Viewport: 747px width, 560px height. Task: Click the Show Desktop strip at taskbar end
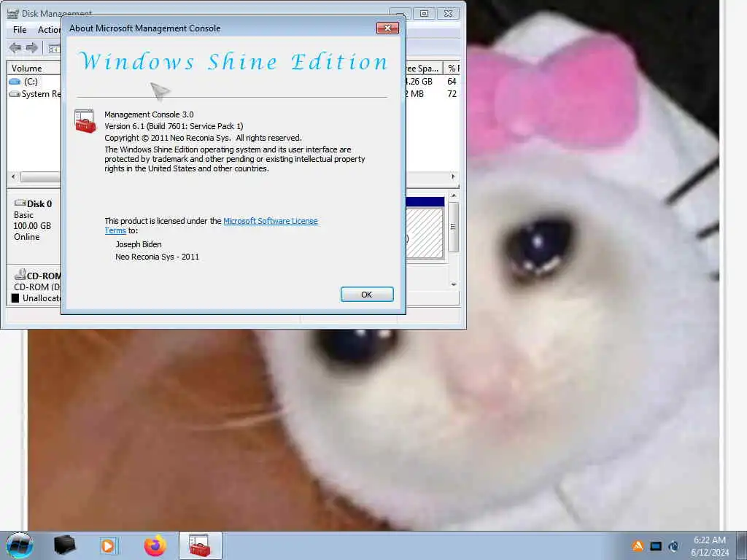(x=741, y=545)
